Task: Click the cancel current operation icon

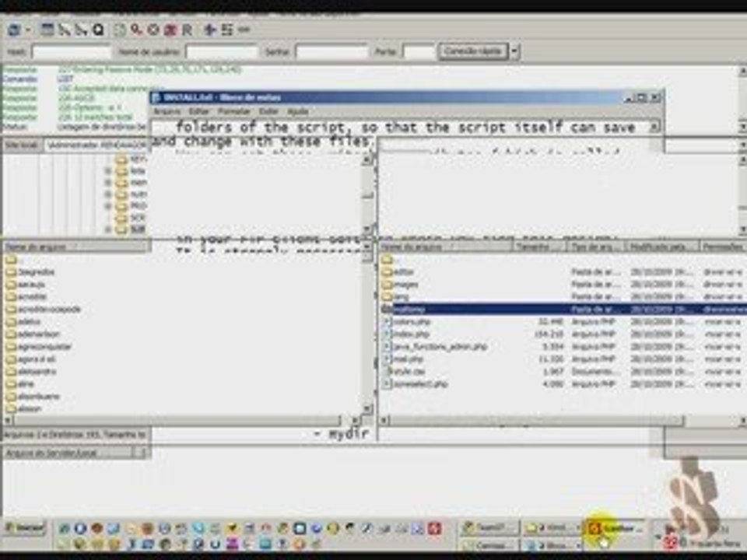Action: (153, 30)
